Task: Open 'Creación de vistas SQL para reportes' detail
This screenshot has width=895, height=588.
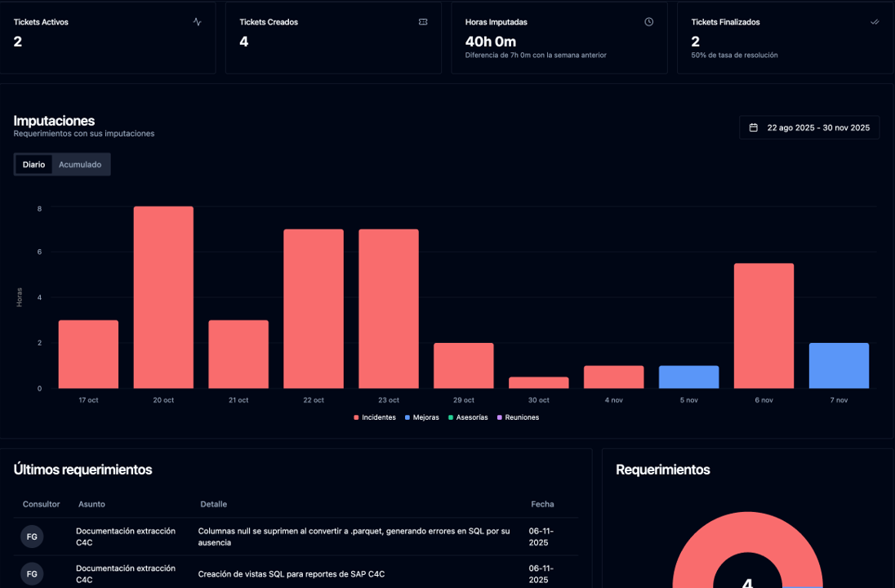Action: tap(291, 574)
